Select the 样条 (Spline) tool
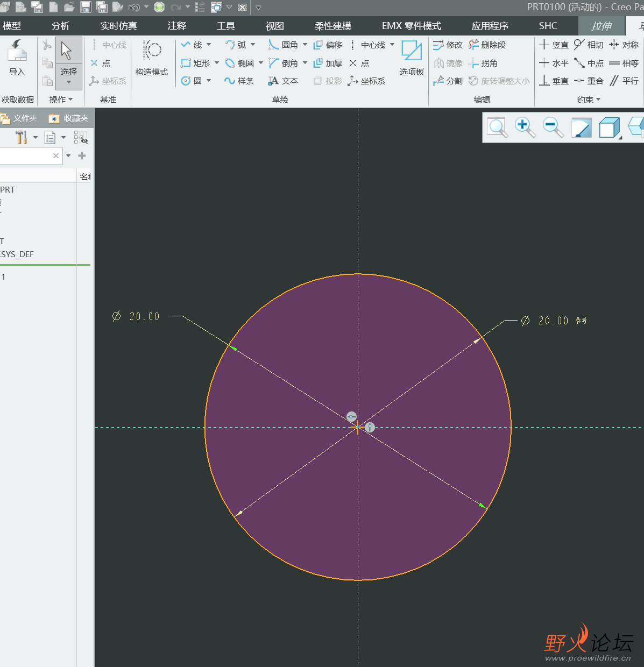 [239, 81]
